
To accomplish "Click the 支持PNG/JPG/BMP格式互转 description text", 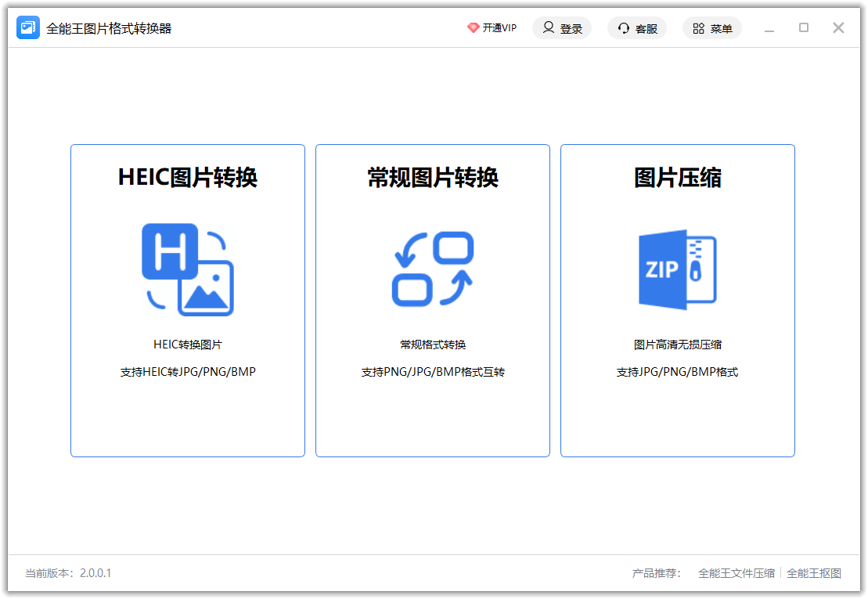I will [x=433, y=372].
